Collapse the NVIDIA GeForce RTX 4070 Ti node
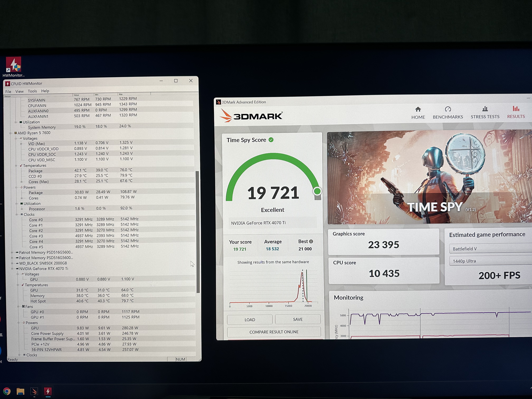 12,269
